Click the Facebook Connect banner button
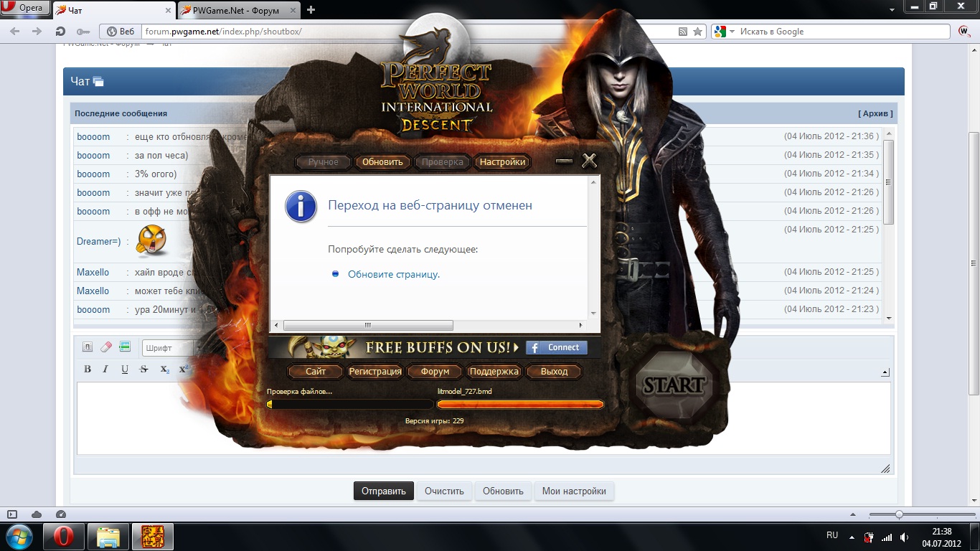This screenshot has width=980, height=551. [556, 347]
